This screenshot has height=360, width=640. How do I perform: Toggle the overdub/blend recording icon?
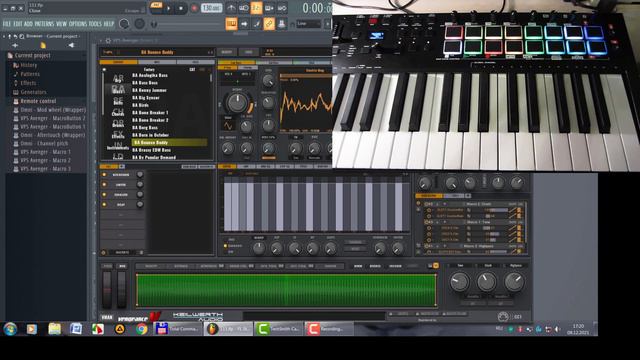[x=269, y=8]
